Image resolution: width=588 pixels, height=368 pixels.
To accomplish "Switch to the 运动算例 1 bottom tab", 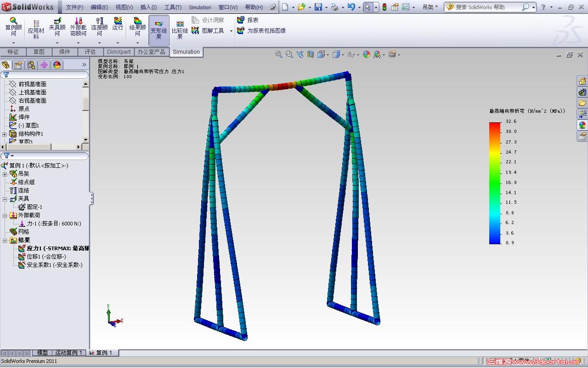I will pyautogui.click(x=68, y=353).
